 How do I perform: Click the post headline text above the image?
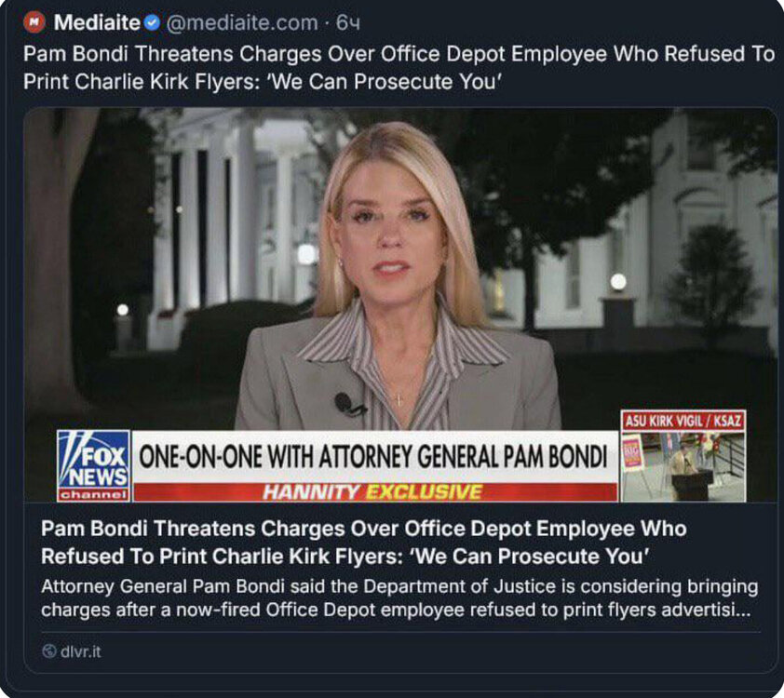tap(399, 68)
